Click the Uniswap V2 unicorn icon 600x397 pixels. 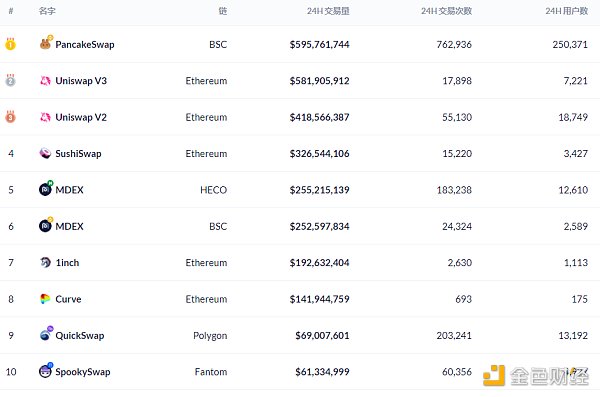point(45,117)
